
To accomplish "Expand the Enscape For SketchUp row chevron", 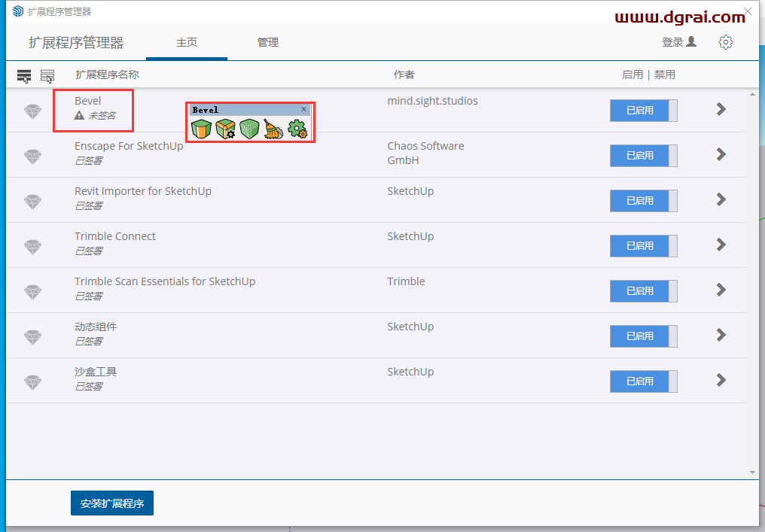I will coord(721,154).
